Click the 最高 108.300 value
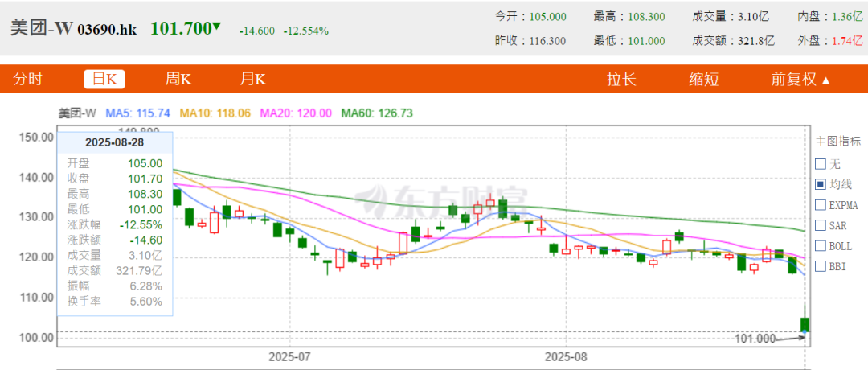The height and width of the screenshot is (370, 868). 646,17
